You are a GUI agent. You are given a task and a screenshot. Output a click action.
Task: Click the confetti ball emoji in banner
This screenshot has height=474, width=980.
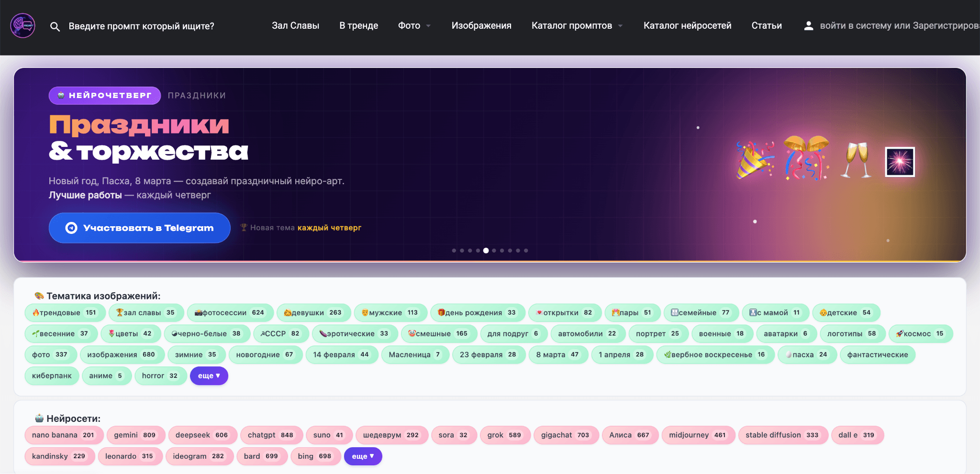pos(806,158)
